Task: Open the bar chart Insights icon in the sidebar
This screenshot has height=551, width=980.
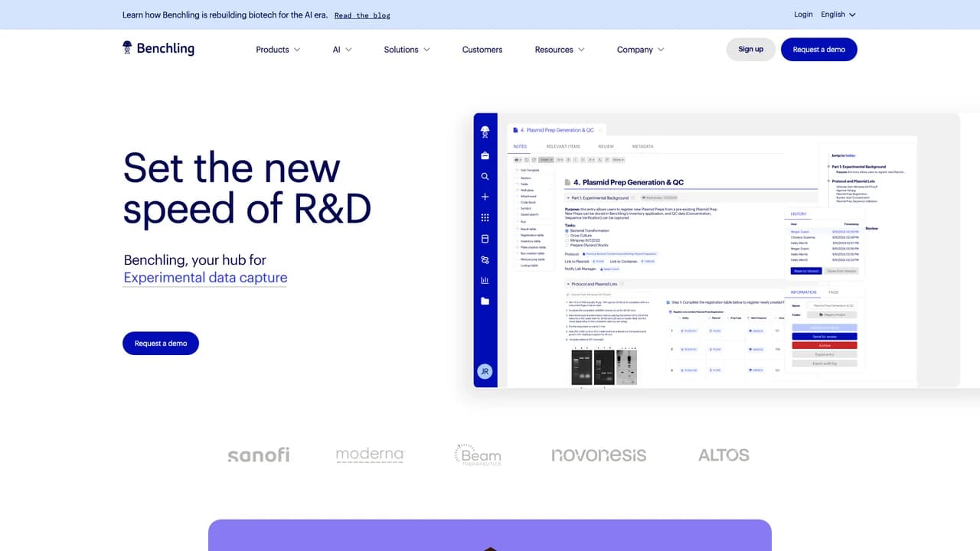Action: click(485, 280)
